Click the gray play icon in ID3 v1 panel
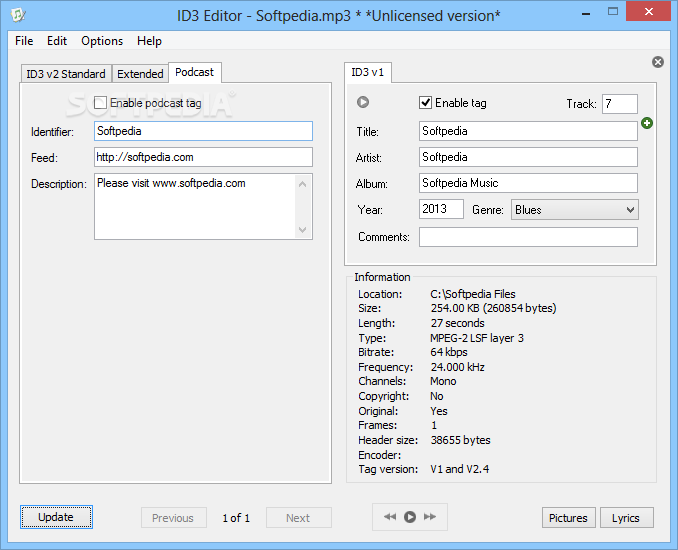Viewport: 678px width, 550px height. pos(363,102)
